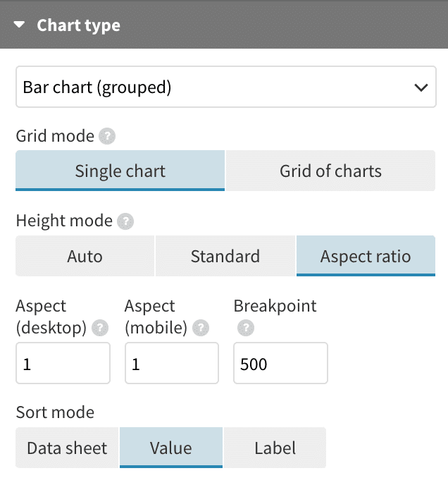Select Single chart grid mode

tap(120, 171)
